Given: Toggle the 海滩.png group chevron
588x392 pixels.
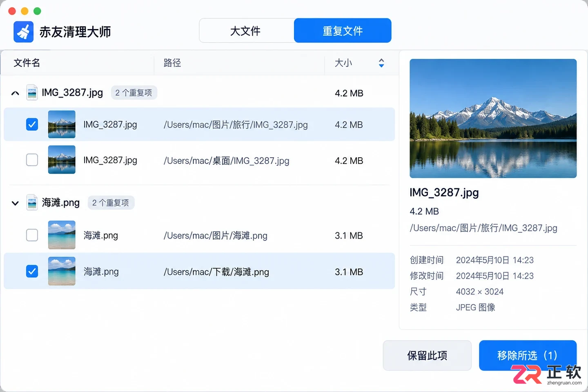Looking at the screenshot, I should 15,203.
